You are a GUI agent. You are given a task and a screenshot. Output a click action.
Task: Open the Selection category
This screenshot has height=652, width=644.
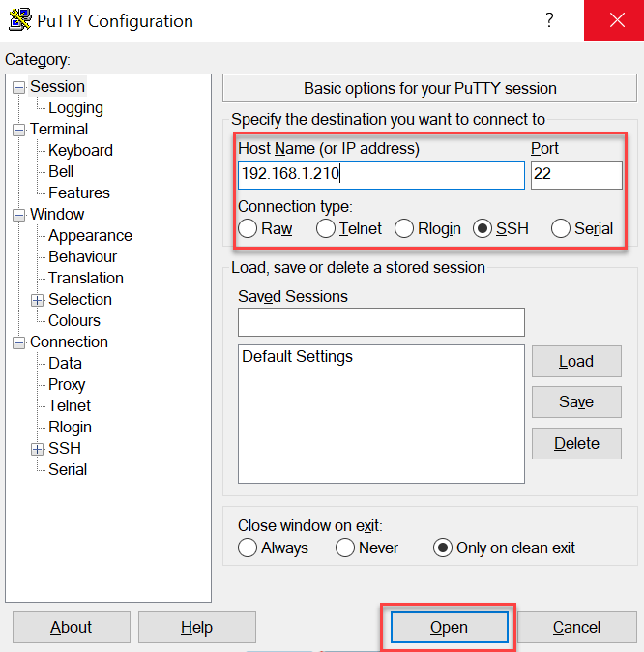[80, 299]
